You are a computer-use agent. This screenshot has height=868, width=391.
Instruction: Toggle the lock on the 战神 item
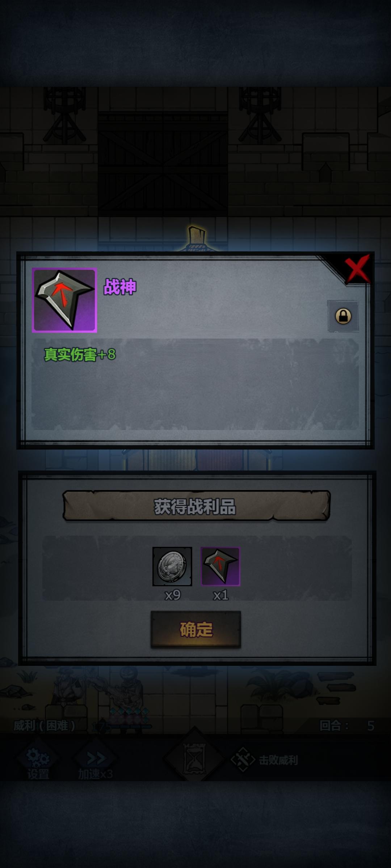coord(343,316)
